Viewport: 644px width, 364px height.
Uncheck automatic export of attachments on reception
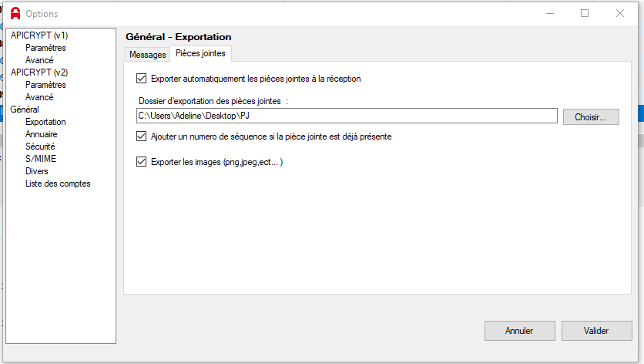pos(141,78)
